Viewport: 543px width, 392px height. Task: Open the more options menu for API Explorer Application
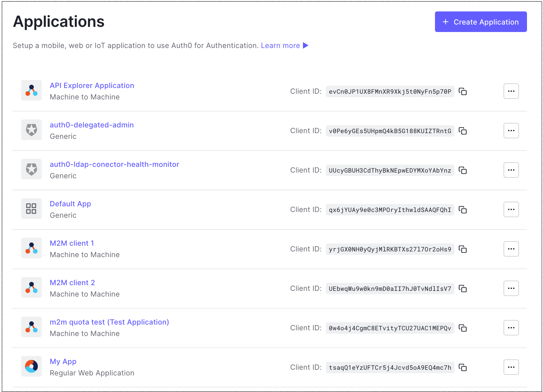click(x=511, y=91)
